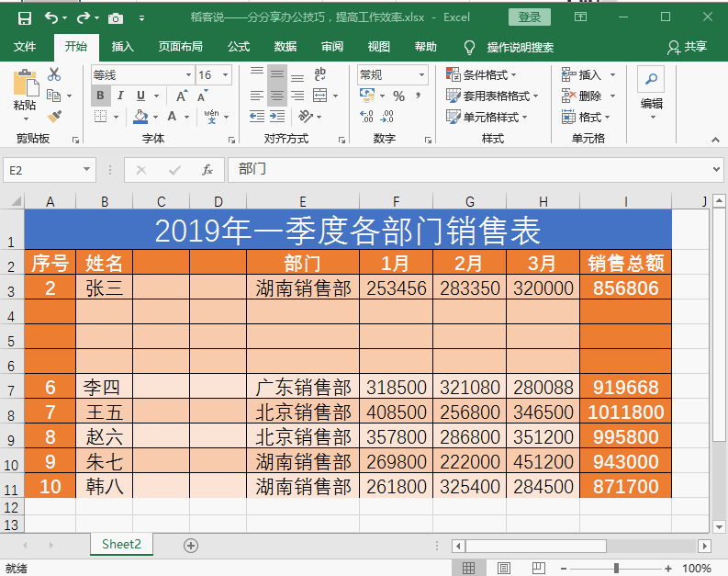
Task: Center text horizontally
Action: click(x=277, y=96)
